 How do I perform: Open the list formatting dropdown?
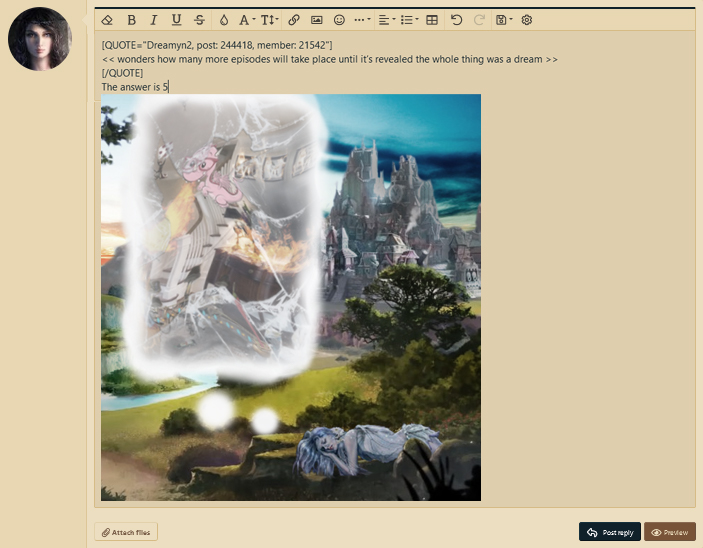409,20
